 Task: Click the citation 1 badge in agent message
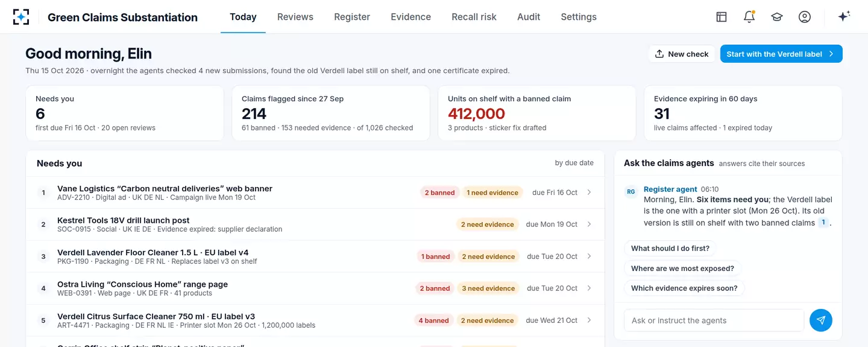pyautogui.click(x=823, y=223)
